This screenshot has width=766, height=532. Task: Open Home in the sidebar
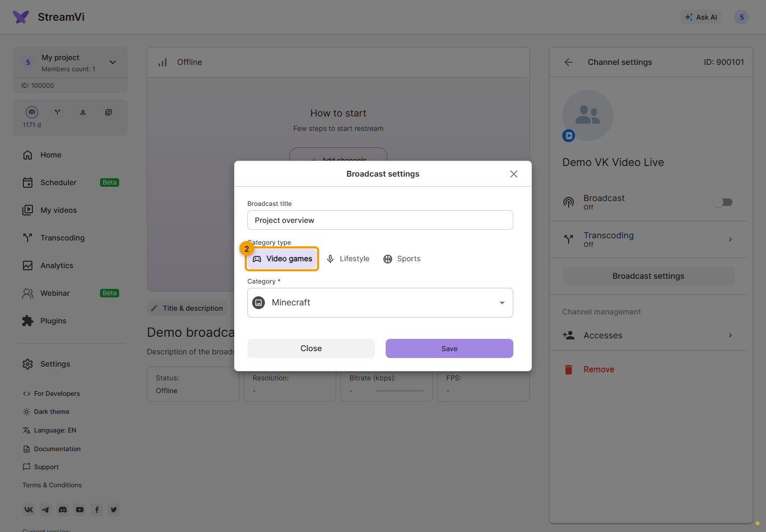click(70, 155)
